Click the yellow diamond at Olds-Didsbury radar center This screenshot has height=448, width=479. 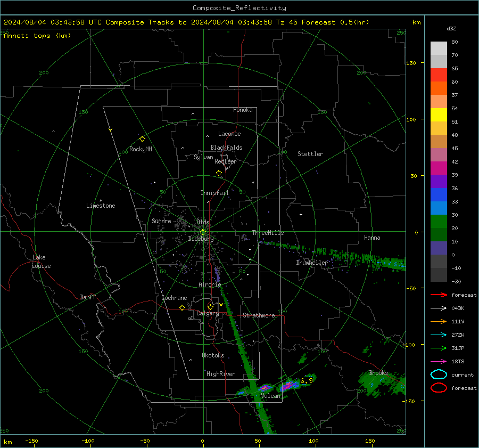[x=203, y=232]
